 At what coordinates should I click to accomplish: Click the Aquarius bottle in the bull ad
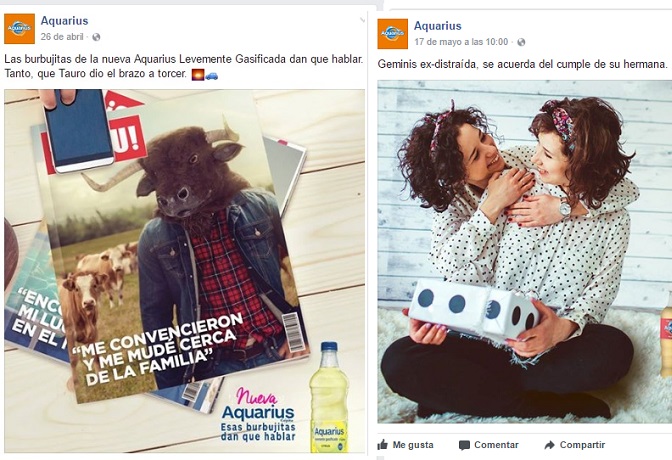[x=329, y=397]
